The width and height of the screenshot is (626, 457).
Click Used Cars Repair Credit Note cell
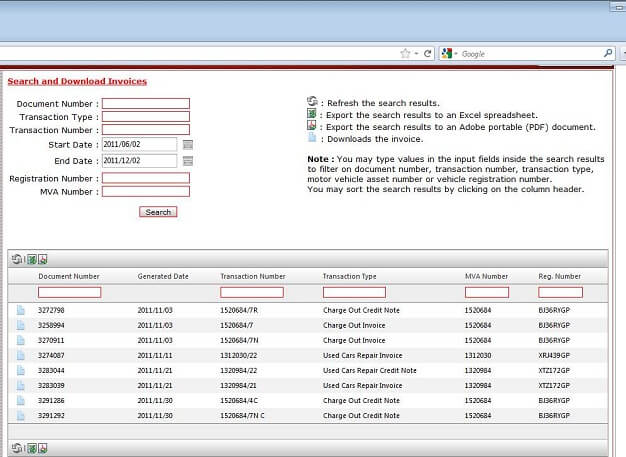pos(370,370)
